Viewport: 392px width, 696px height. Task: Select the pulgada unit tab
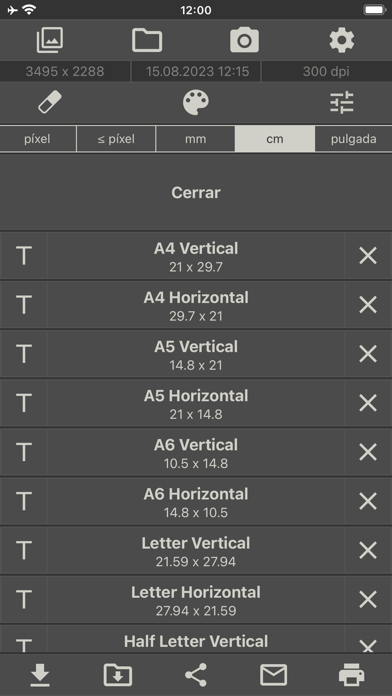(x=353, y=139)
